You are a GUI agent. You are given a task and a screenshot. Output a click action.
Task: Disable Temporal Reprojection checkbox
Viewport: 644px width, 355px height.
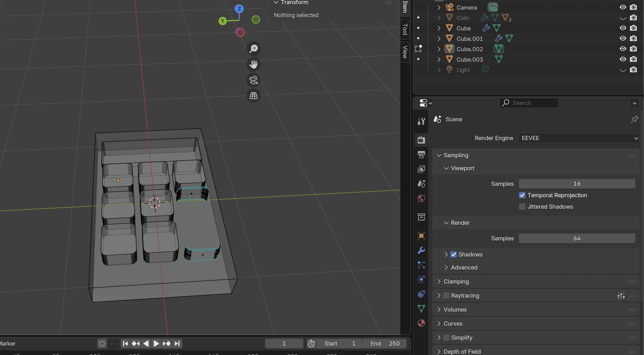pos(522,195)
